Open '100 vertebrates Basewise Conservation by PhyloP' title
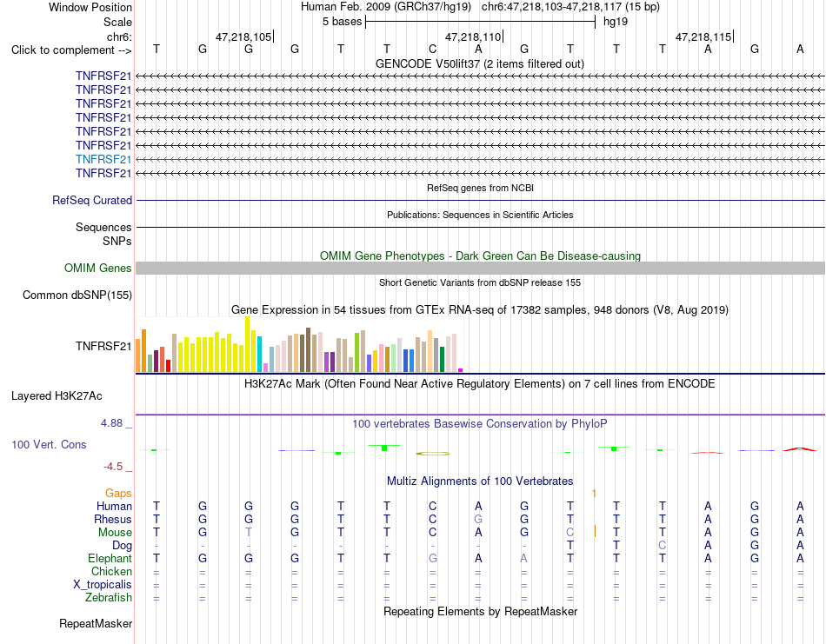The height and width of the screenshot is (644, 826). point(480,424)
